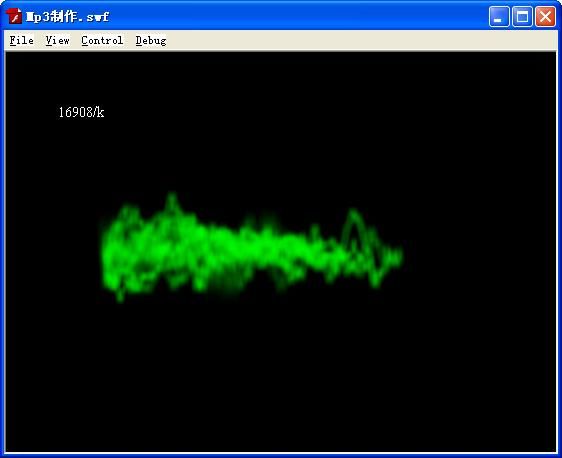Click the Mp3制作.swf window title text
The image size is (562, 458).
coord(67,16)
